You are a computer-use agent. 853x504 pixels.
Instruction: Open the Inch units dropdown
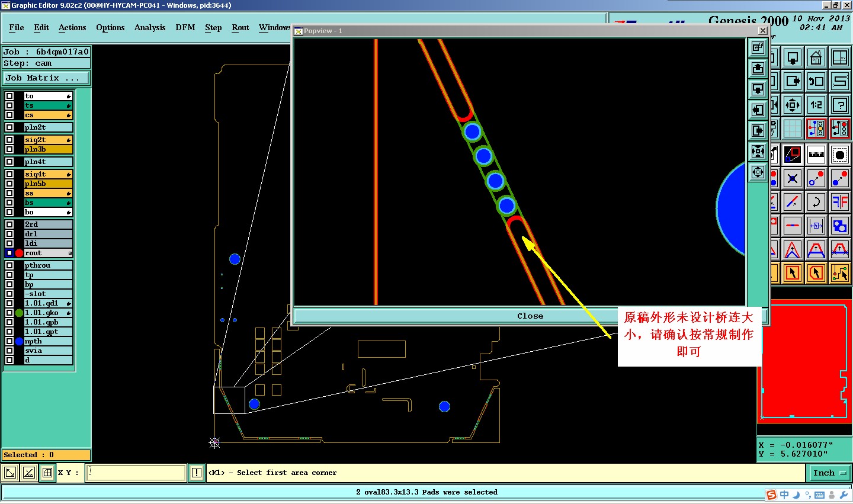829,473
